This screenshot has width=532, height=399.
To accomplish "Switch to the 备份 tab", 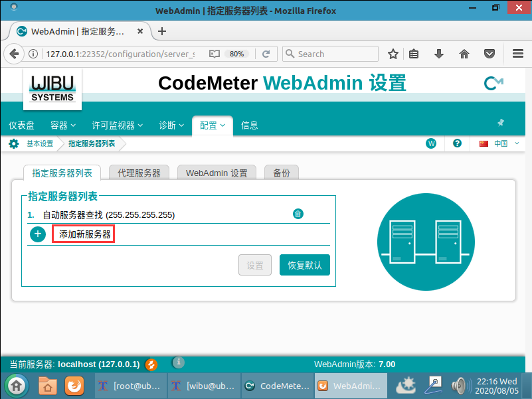I will pyautogui.click(x=282, y=173).
